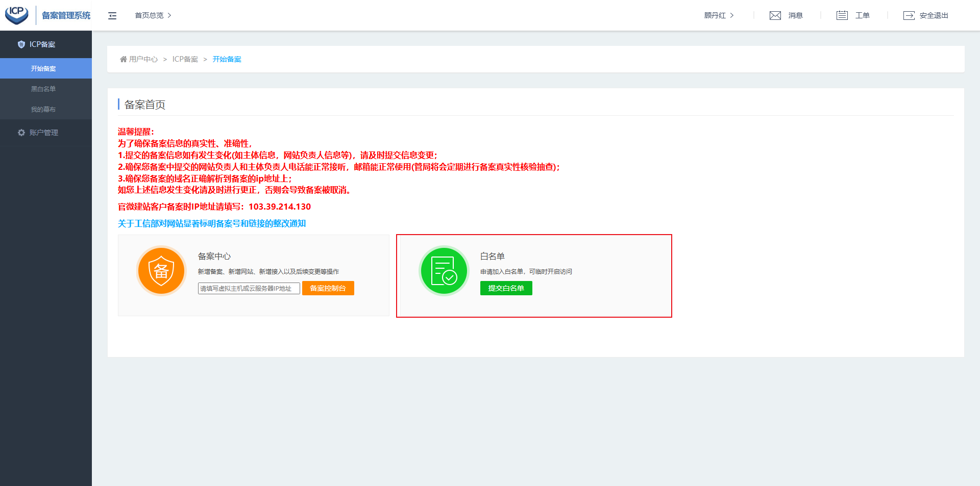Click the 工单 label in the header
Viewport: 980px width, 486px height.
click(x=863, y=15)
